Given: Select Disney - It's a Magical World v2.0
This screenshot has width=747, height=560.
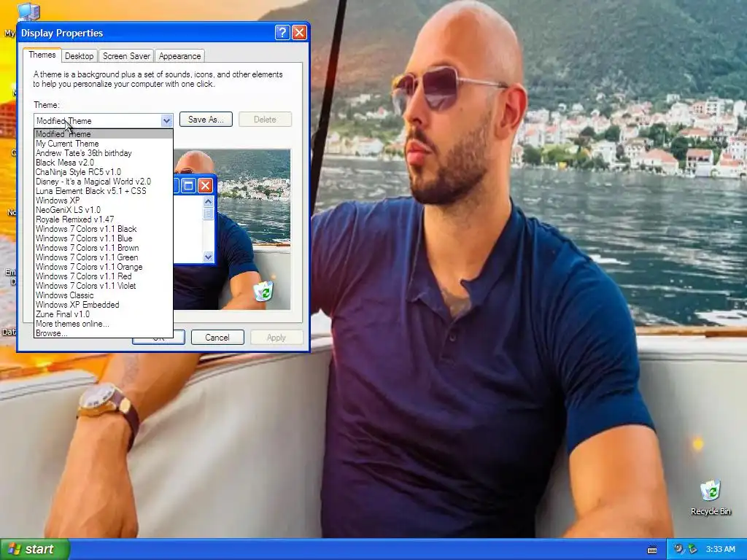Looking at the screenshot, I should tap(104, 182).
